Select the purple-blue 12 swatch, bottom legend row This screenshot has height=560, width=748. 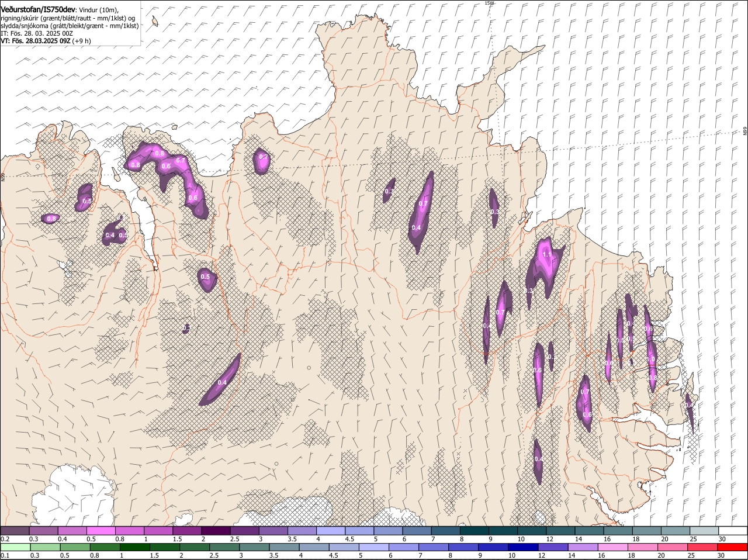tap(553, 547)
